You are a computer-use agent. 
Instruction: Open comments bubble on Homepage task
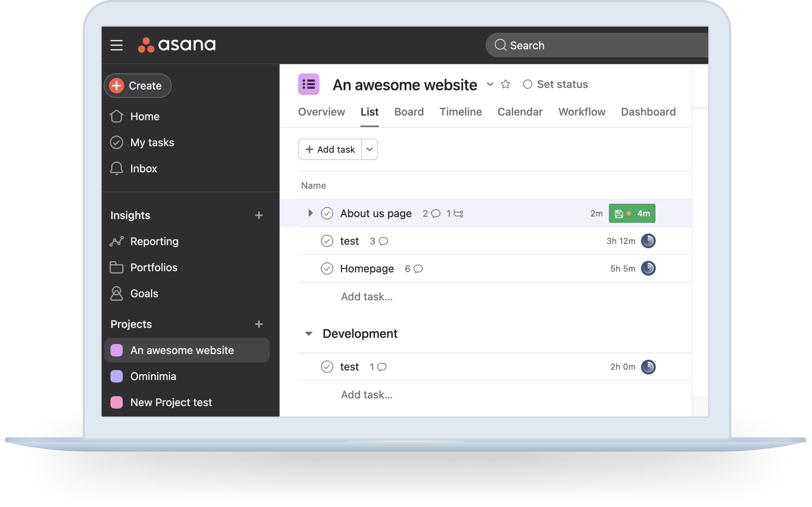[x=418, y=269]
